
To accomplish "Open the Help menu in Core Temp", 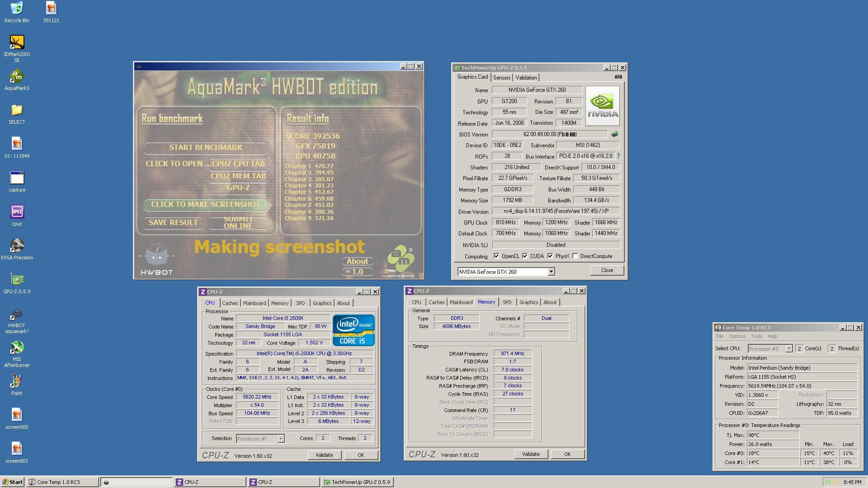I will coord(772,336).
